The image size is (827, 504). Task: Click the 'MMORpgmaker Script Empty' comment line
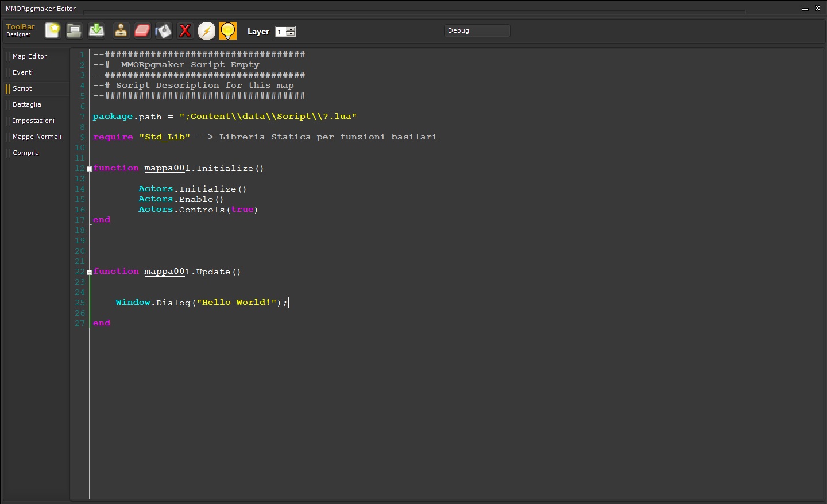click(x=176, y=65)
